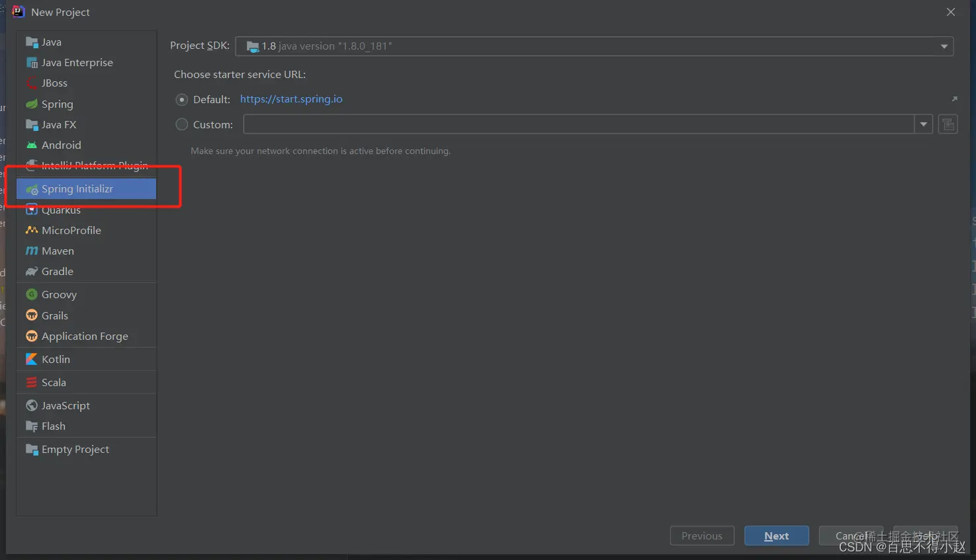Select Application Forge project type
This screenshot has width=976, height=560.
86,336
